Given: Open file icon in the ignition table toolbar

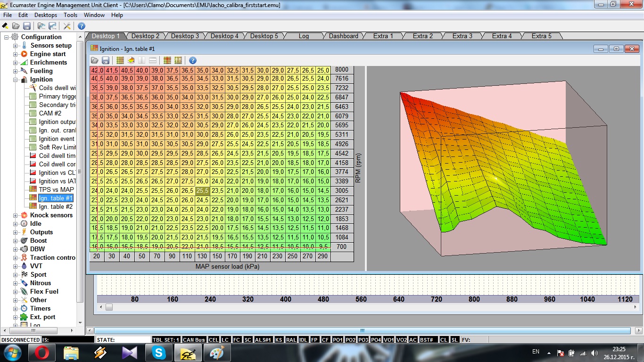Looking at the screenshot, I should (95, 60).
